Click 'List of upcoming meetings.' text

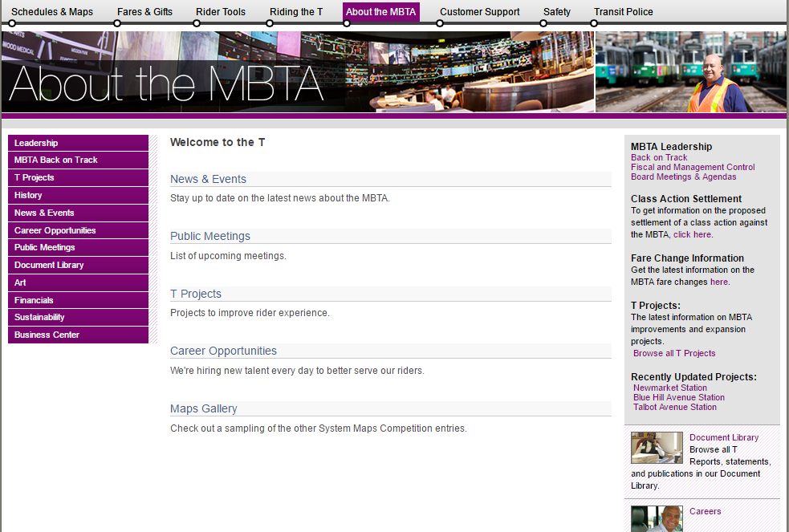(x=228, y=255)
